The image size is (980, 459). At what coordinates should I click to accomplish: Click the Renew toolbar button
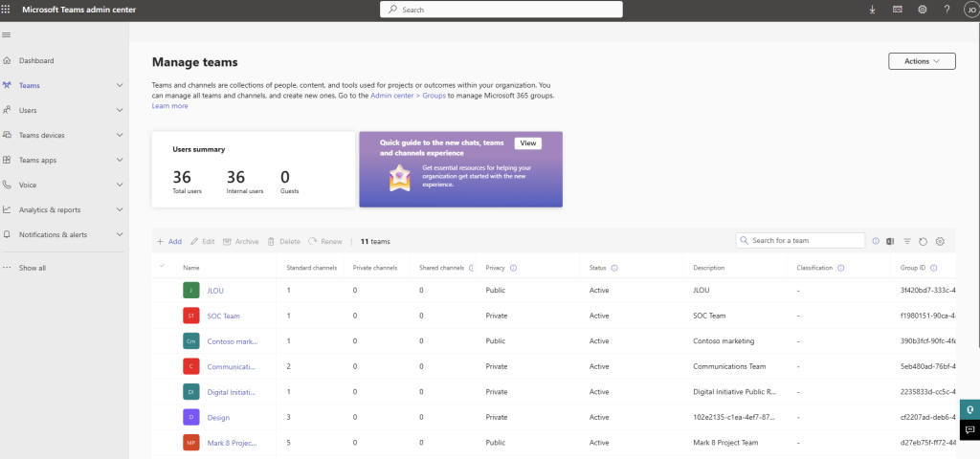(325, 242)
